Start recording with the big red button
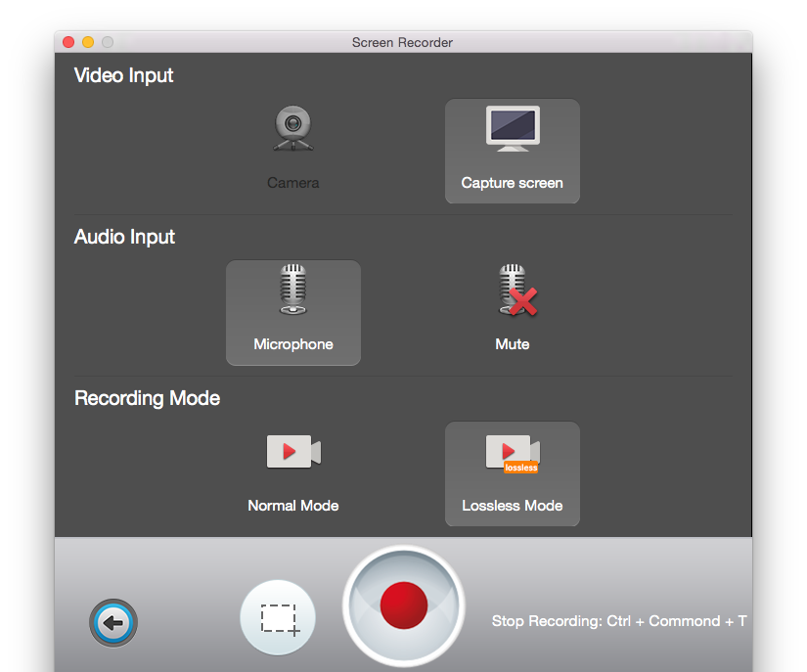 click(x=403, y=605)
